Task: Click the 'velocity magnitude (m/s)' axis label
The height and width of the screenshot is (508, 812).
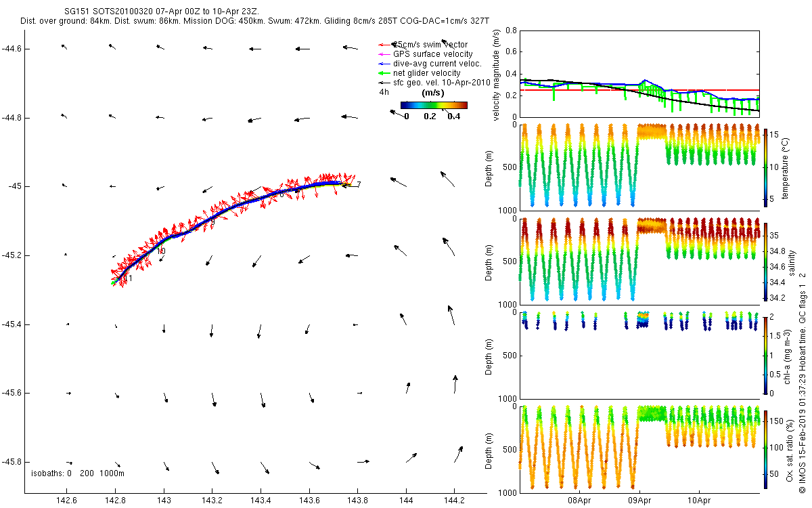Action: coord(497,75)
